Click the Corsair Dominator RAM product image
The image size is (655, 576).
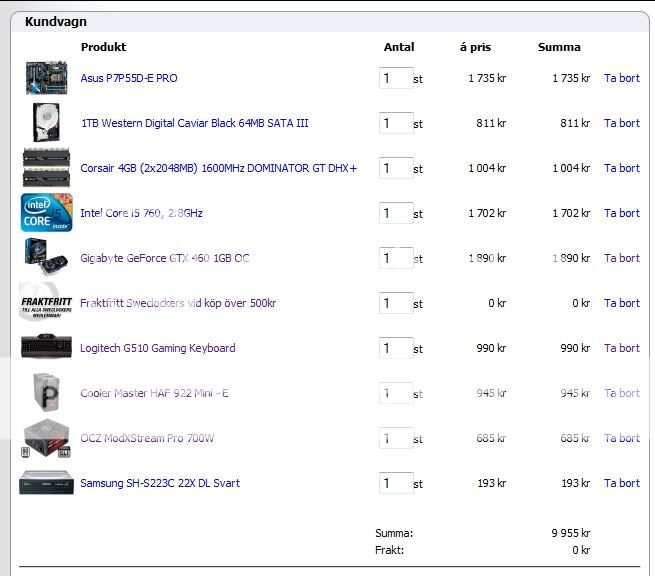click(46, 168)
